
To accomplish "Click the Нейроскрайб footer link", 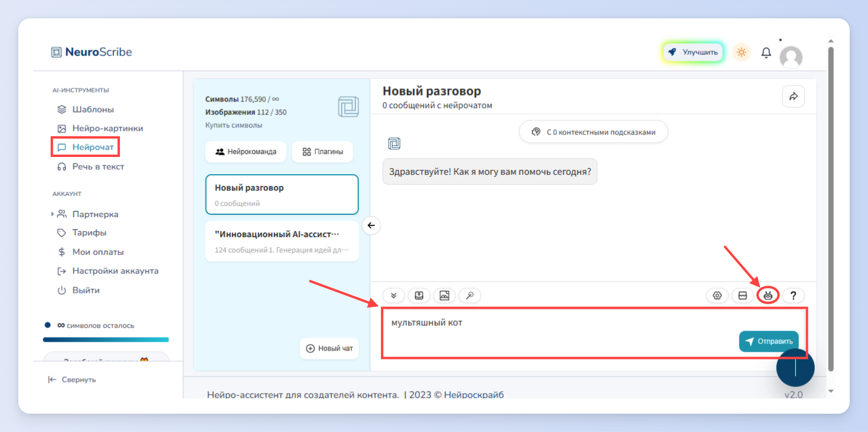I will (474, 395).
